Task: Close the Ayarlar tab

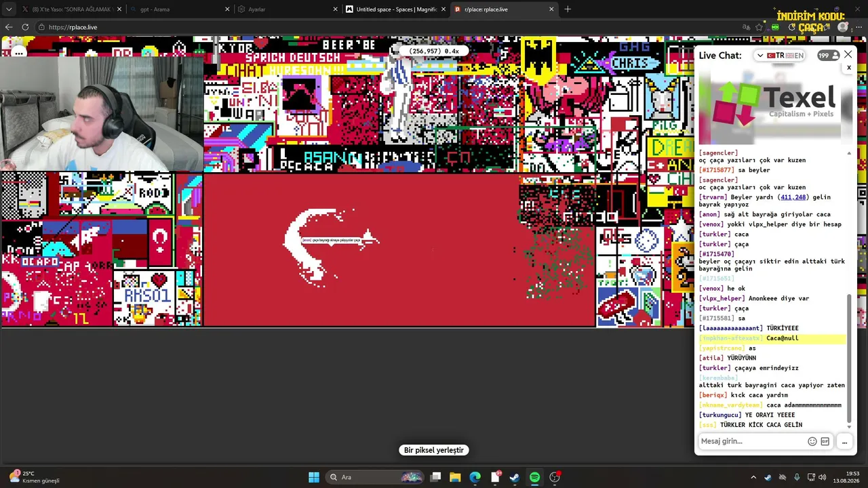Action: pos(336,9)
